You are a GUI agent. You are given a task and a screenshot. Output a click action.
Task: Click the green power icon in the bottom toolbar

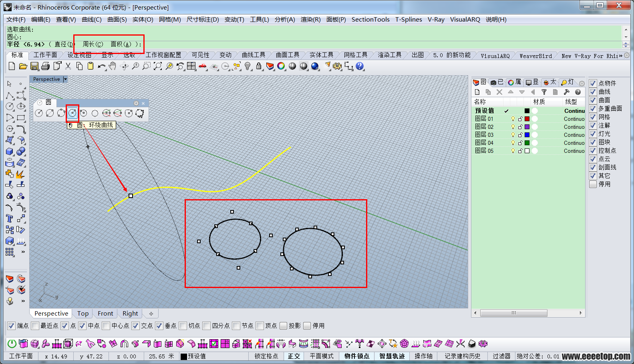(x=12, y=344)
